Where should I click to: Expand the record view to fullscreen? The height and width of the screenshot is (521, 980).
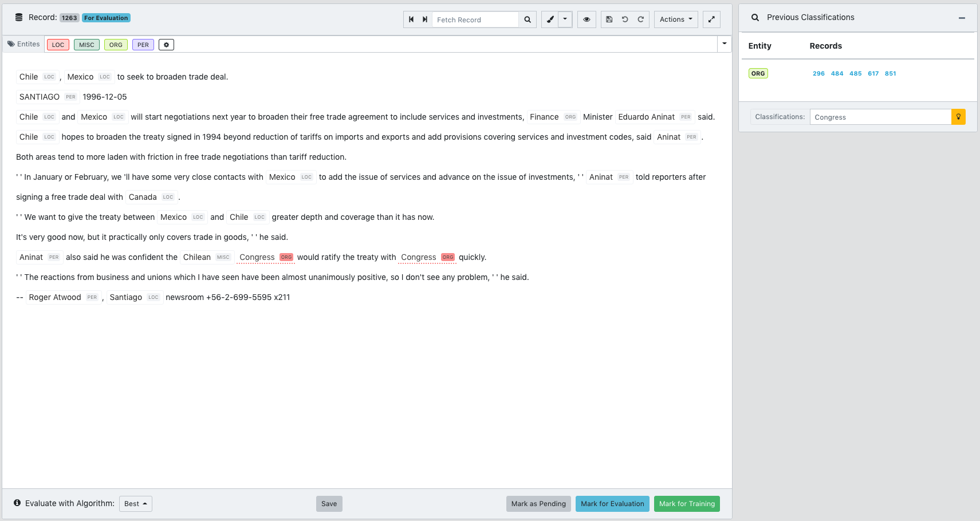click(x=711, y=19)
